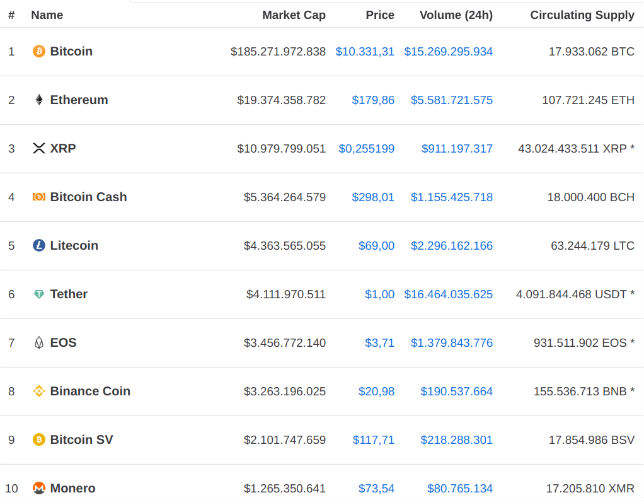644x500 pixels.
Task: Select supply 17.205.810 XMR
Action: point(590,488)
